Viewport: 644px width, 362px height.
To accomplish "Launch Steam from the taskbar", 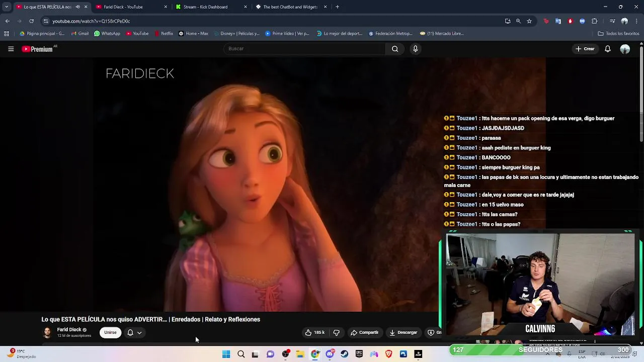I will (x=344, y=354).
